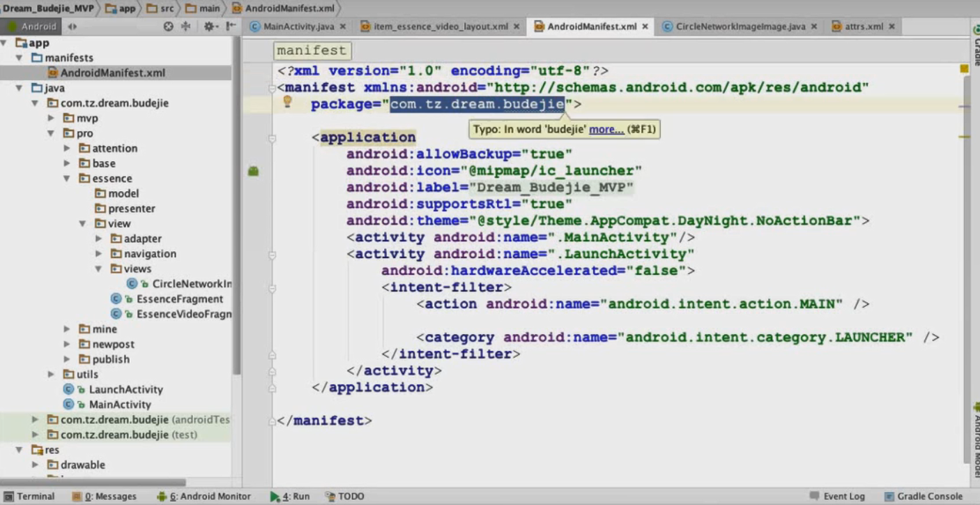
Task: Switch to CircleNetworkImageImage.java tab
Action: click(740, 27)
